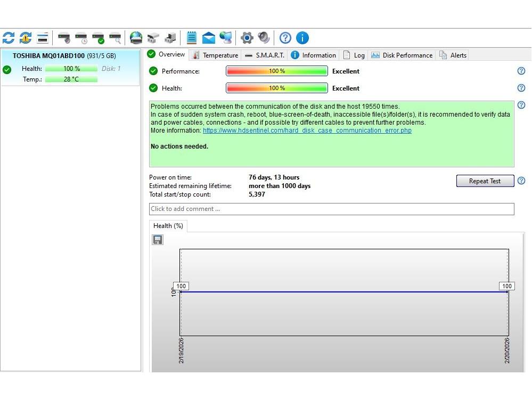Open the gear configuration icon
532x399 pixels.
click(247, 38)
